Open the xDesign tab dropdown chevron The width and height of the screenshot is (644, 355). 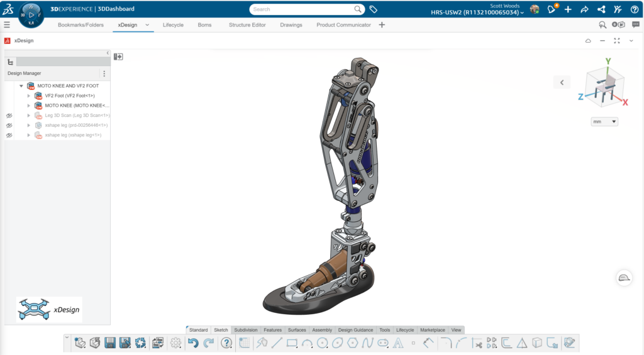147,25
